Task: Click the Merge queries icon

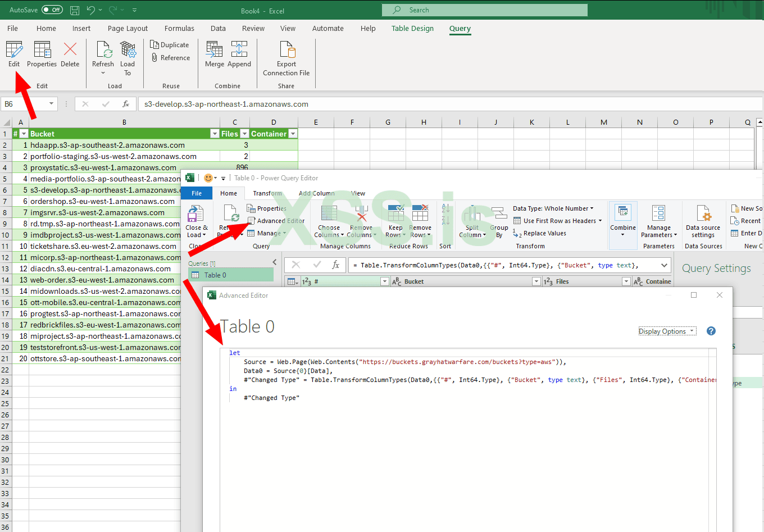Action: 214,53
